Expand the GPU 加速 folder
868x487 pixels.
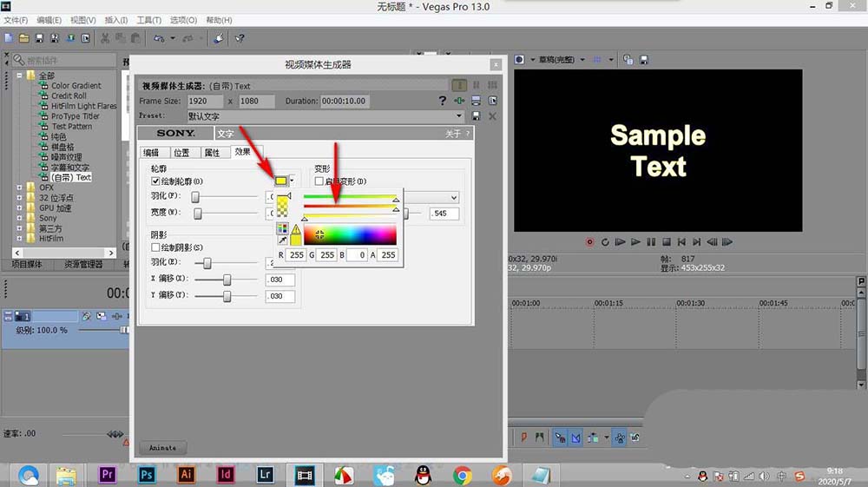[x=19, y=208]
